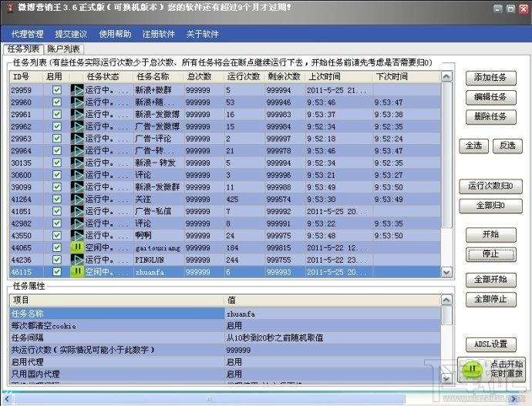The image size is (532, 406).
Task: Select property row 每次都清空cookie
Action: pyautogui.click(x=225, y=326)
